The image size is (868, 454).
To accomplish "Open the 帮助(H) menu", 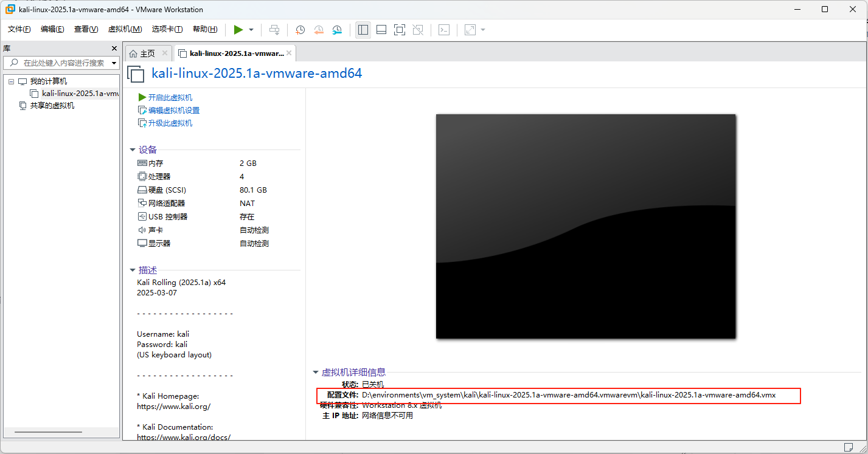I will pos(205,29).
